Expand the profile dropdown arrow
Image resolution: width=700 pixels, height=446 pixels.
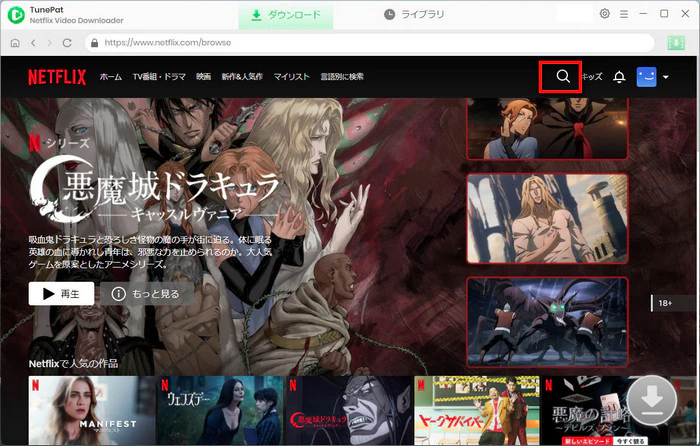(x=666, y=77)
